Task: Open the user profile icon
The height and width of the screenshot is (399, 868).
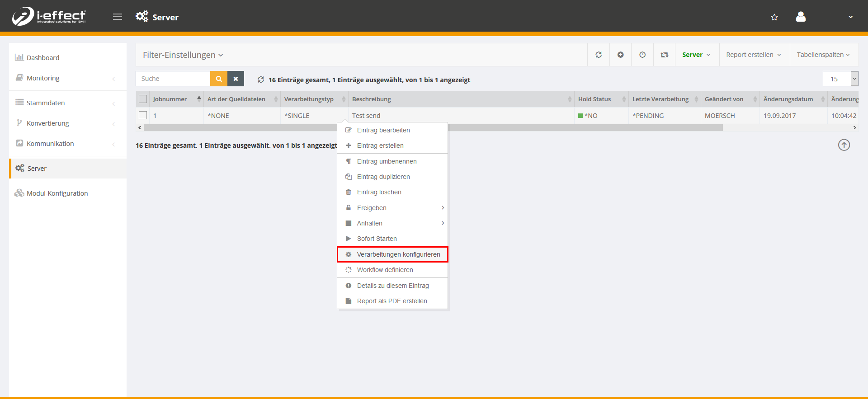Action: pos(801,17)
